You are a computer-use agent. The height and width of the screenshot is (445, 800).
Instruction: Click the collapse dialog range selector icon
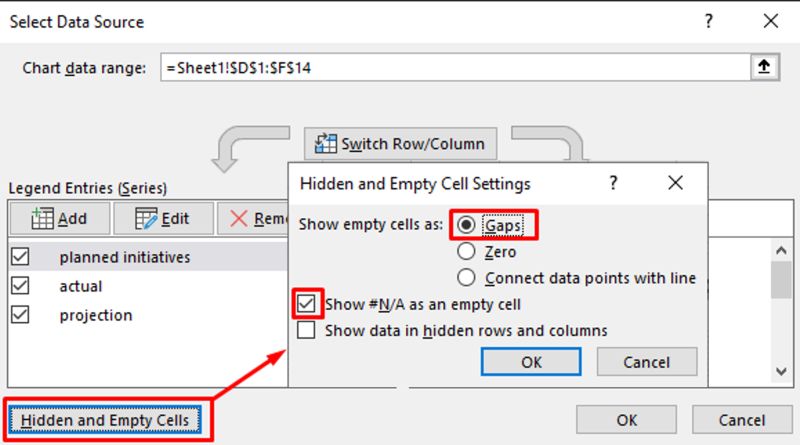pos(764,67)
